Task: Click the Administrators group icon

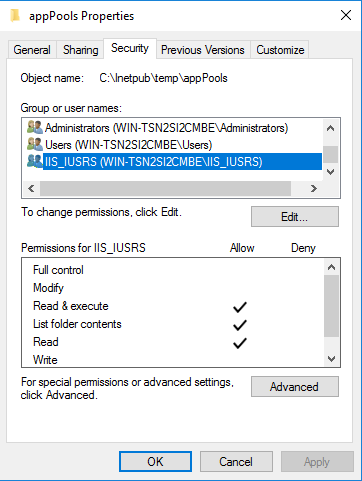Action: coord(35,128)
